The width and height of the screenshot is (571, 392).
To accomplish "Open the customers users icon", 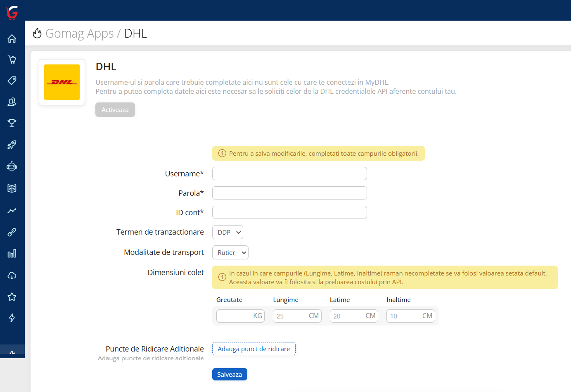I will pos(12,102).
